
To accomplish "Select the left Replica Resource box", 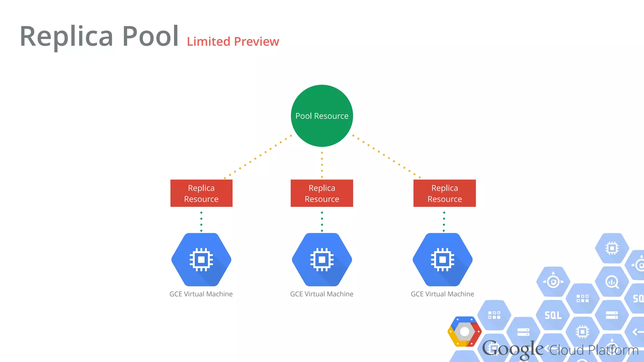I will tap(201, 193).
